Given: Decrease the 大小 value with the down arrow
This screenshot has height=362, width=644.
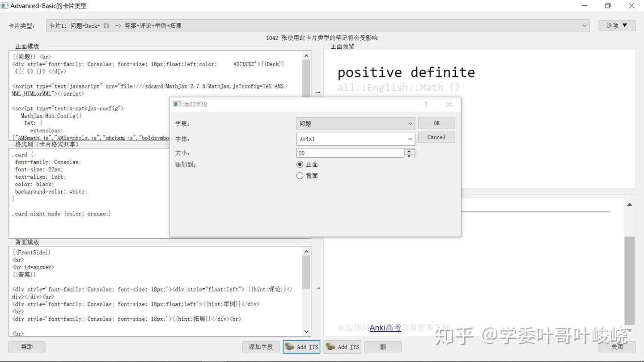Looking at the screenshot, I should click(409, 156).
